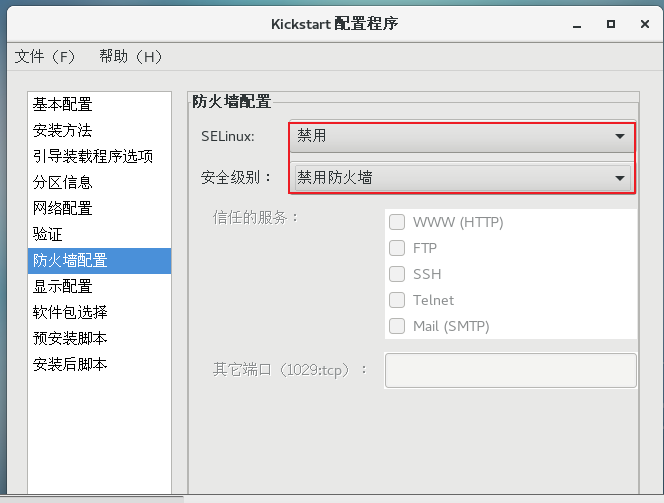Go to 分区信息 section

100,182
